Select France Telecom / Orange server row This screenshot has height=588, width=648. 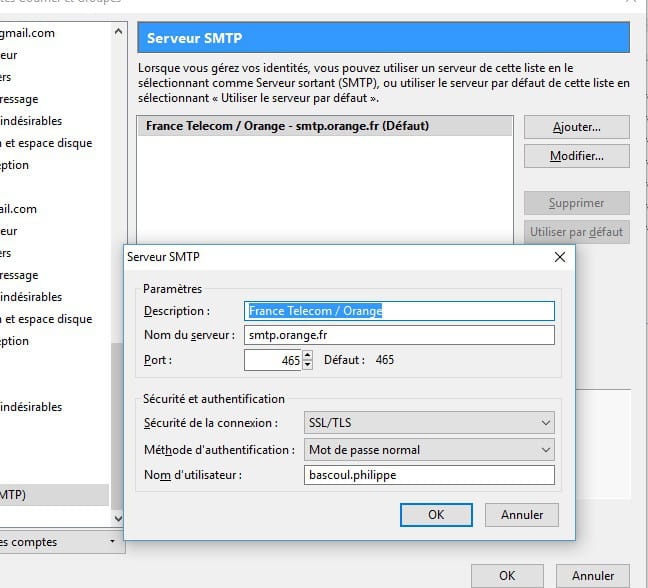click(x=325, y=126)
